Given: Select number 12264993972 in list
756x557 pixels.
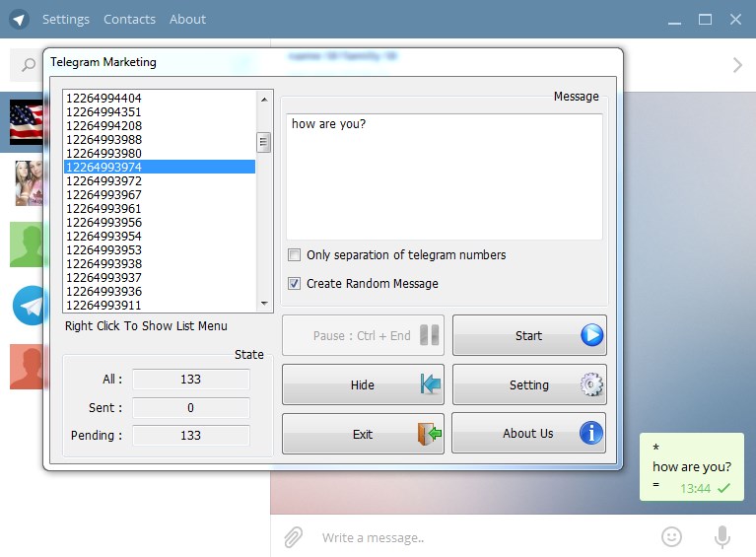Looking at the screenshot, I should click(160, 180).
